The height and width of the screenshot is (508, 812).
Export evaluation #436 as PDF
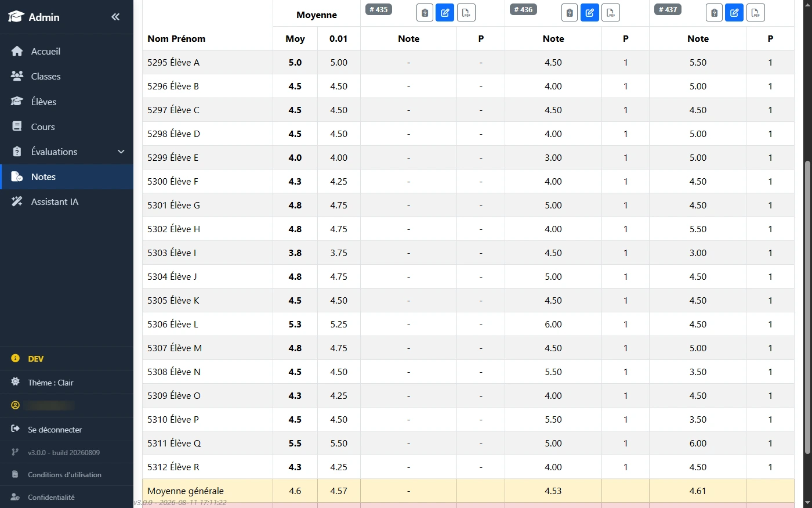point(611,12)
